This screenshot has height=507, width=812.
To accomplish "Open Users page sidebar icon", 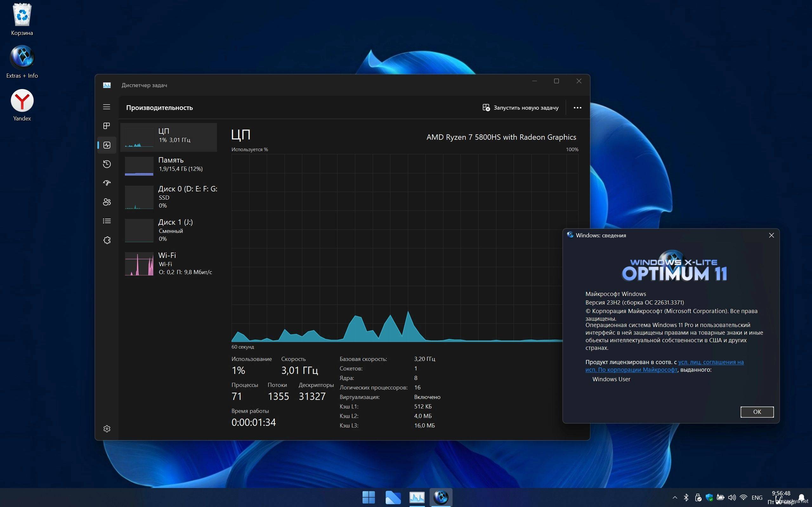I will click(x=107, y=202).
